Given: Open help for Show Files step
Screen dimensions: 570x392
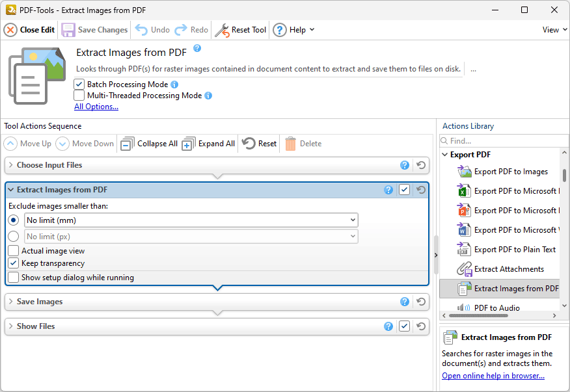Looking at the screenshot, I should pyautogui.click(x=388, y=326).
